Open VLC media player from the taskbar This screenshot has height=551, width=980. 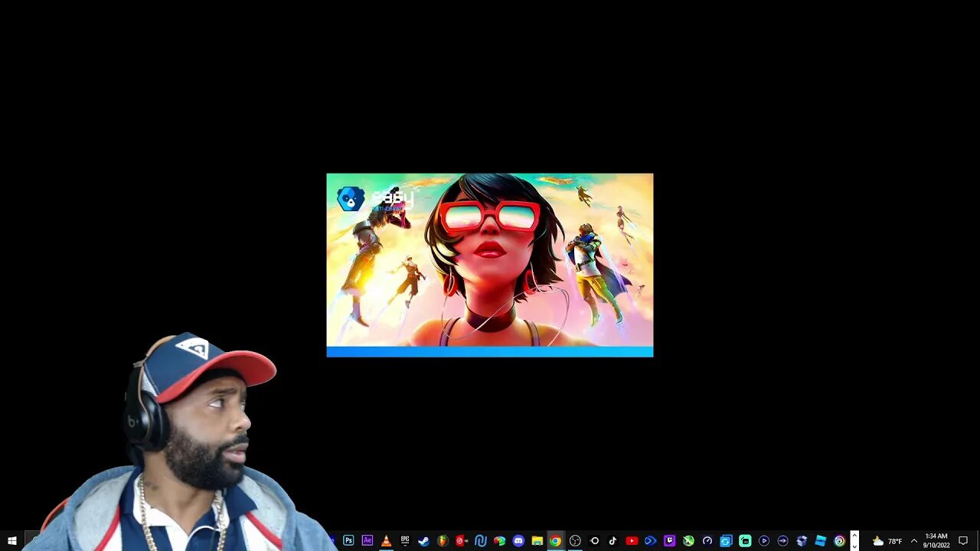click(387, 541)
